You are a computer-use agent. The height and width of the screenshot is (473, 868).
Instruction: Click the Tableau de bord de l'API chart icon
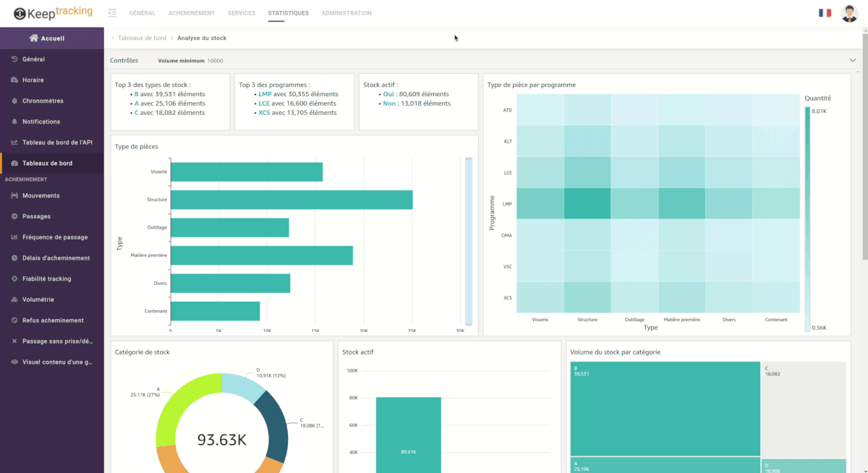coord(16,142)
